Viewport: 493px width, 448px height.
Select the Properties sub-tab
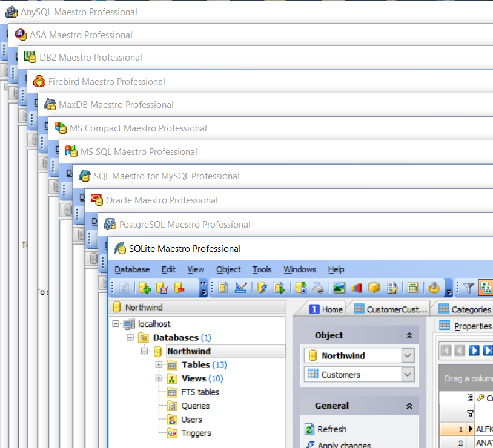(x=465, y=326)
